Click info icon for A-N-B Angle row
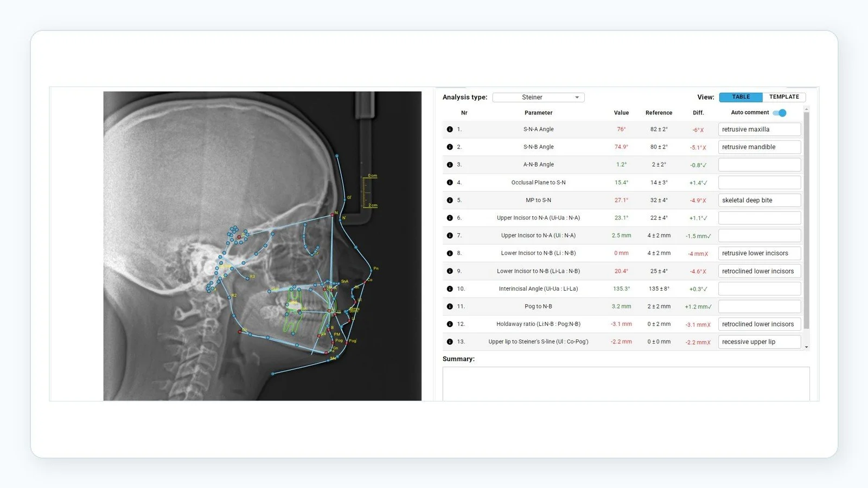Screen dimensions: 868x488 point(450,165)
